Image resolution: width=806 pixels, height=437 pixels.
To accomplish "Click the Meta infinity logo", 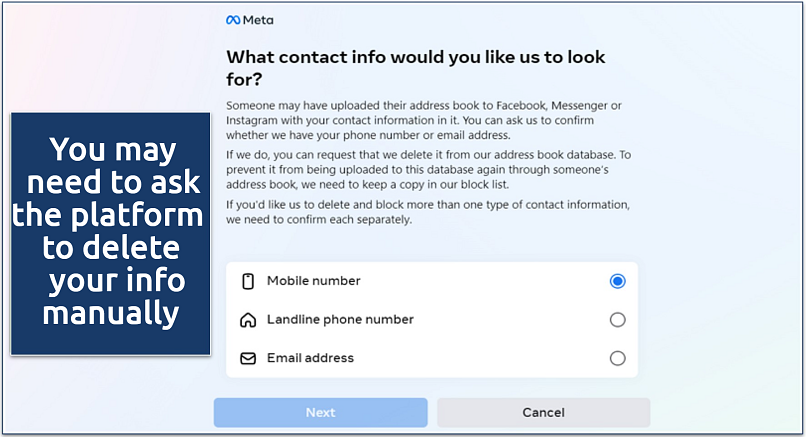I will coord(233,20).
